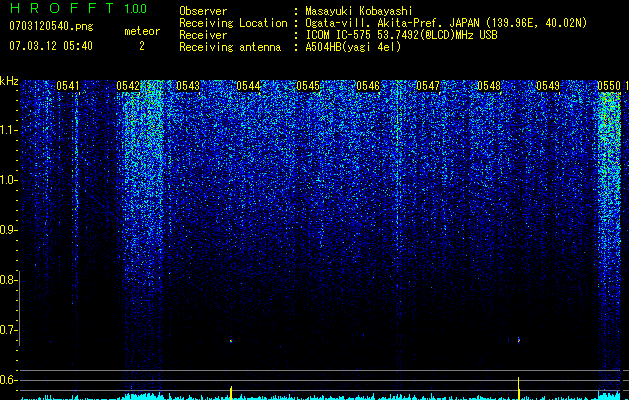Click the 0546 time marker
The image size is (629, 400).
pyautogui.click(x=368, y=86)
